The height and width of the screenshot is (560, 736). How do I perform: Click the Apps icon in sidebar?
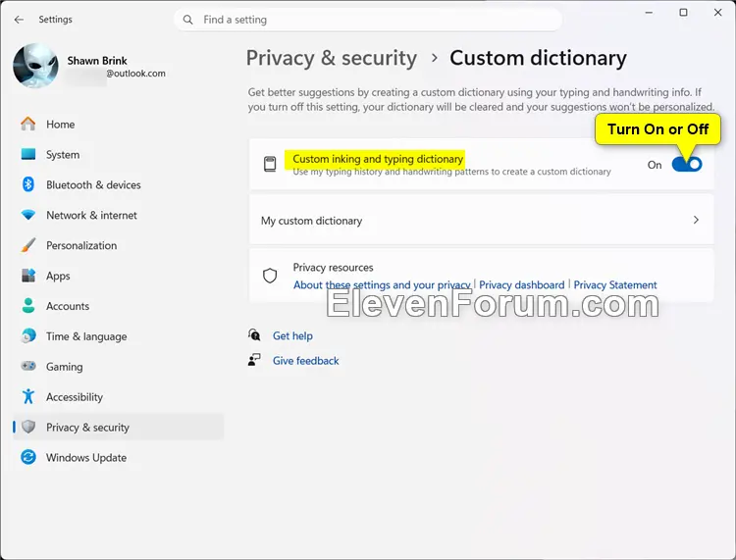28,276
